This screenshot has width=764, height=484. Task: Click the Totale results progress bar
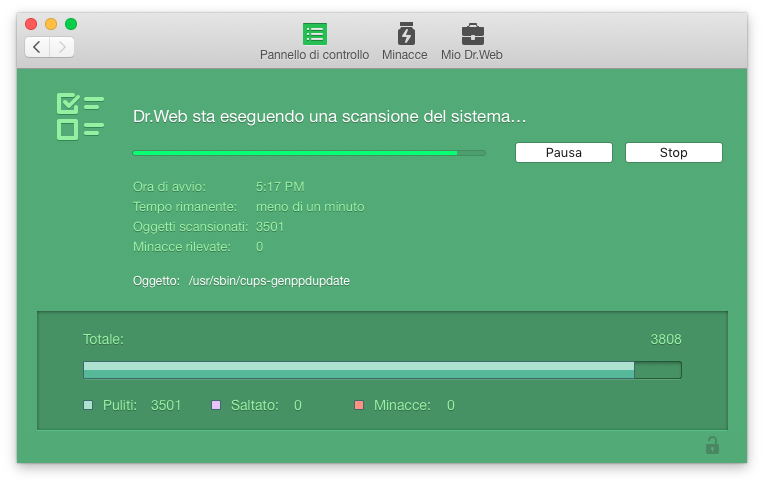point(382,370)
